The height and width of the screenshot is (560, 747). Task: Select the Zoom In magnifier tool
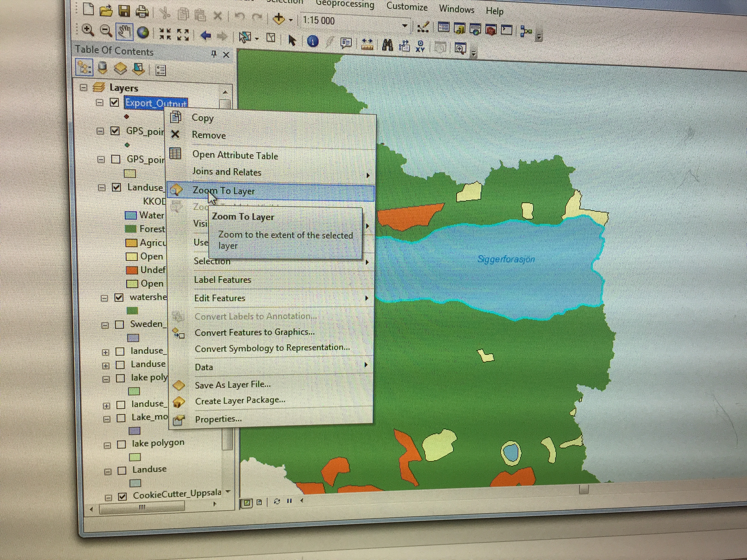88,30
